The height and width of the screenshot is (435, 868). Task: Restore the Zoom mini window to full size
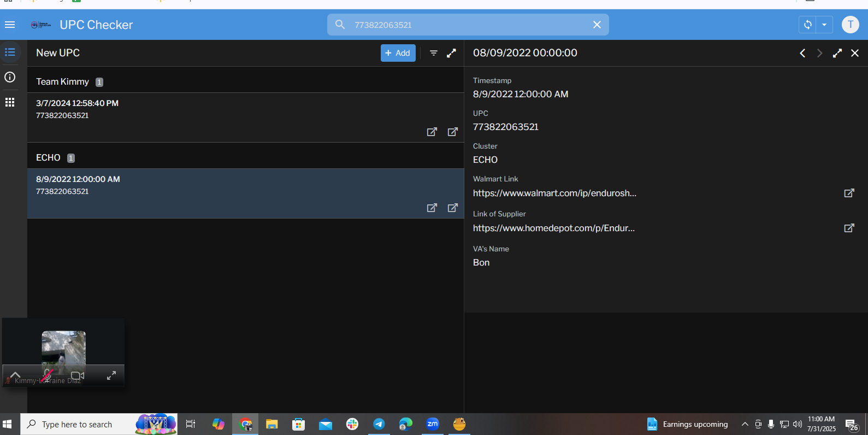pos(111,375)
